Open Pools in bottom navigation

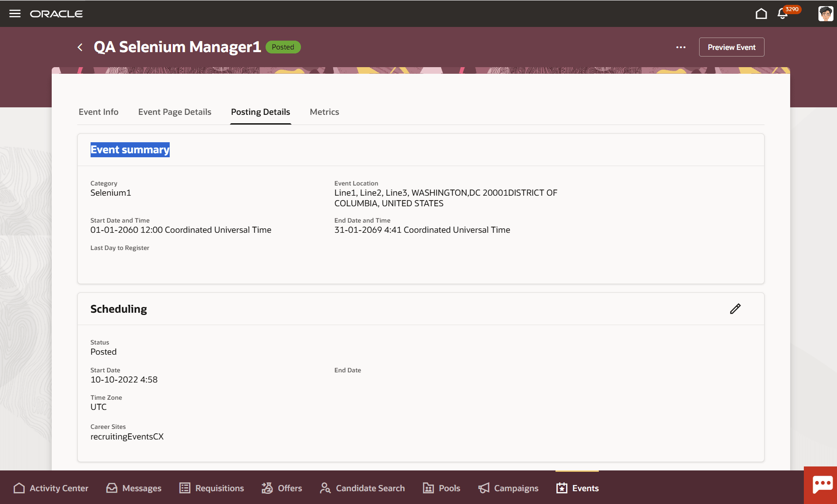coord(441,488)
